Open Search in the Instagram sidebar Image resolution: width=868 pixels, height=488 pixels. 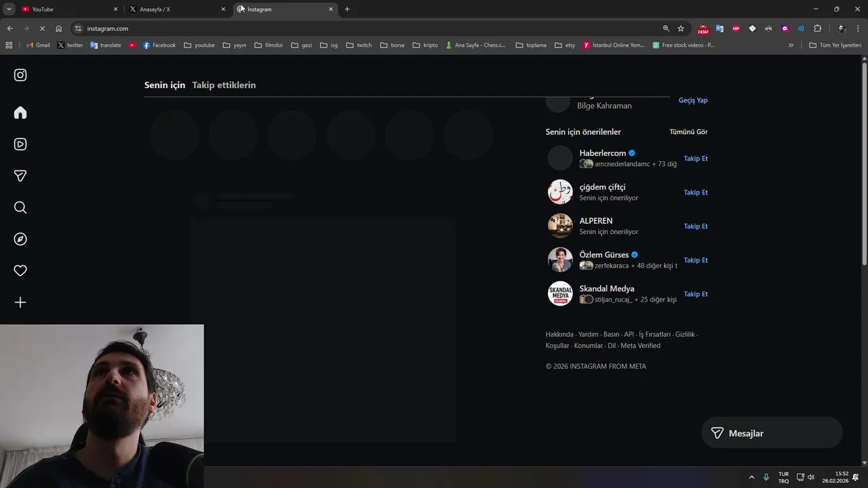tap(20, 207)
